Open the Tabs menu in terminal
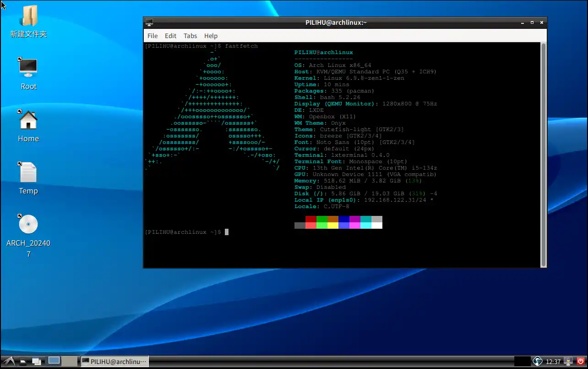The width and height of the screenshot is (588, 369). [190, 36]
